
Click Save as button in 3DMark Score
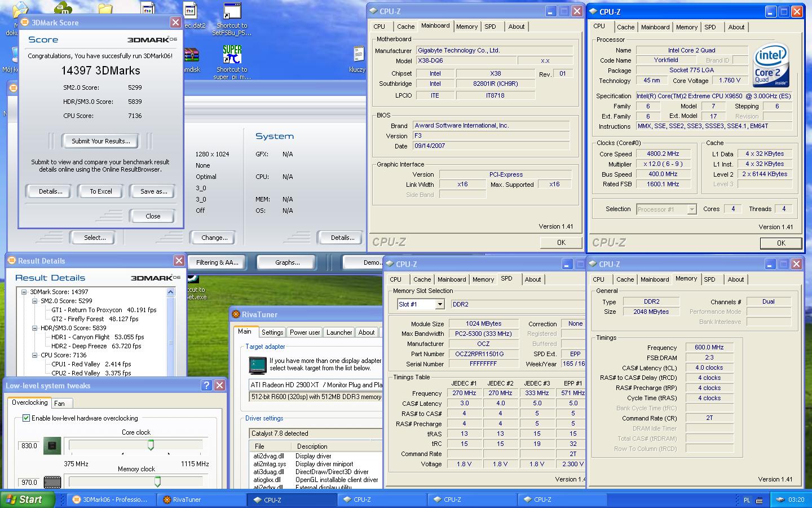point(154,191)
